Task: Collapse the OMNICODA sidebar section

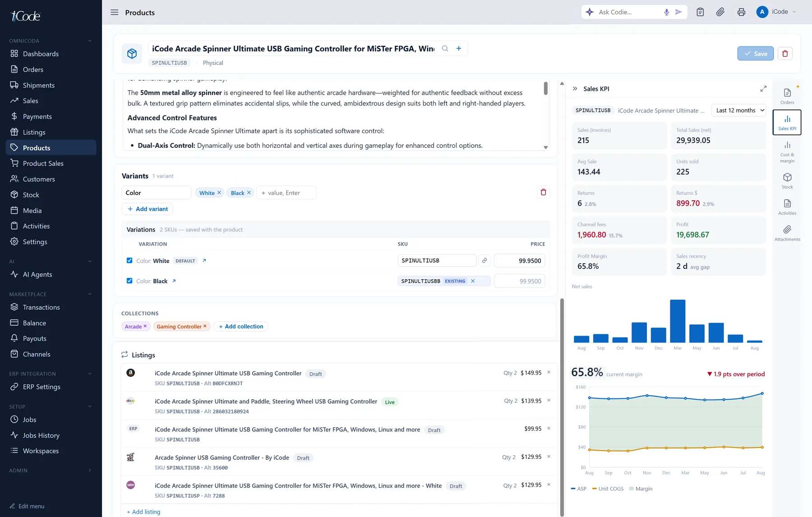Action: (x=89, y=41)
